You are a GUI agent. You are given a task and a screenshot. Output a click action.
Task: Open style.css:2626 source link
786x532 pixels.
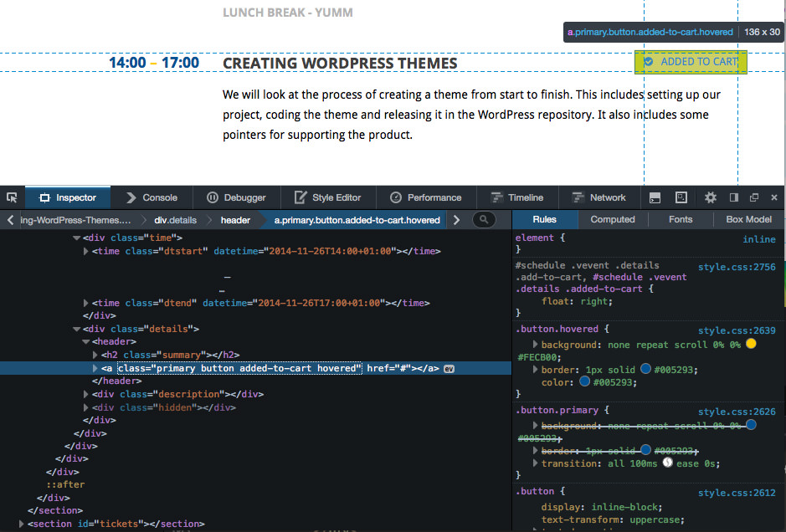coord(737,412)
